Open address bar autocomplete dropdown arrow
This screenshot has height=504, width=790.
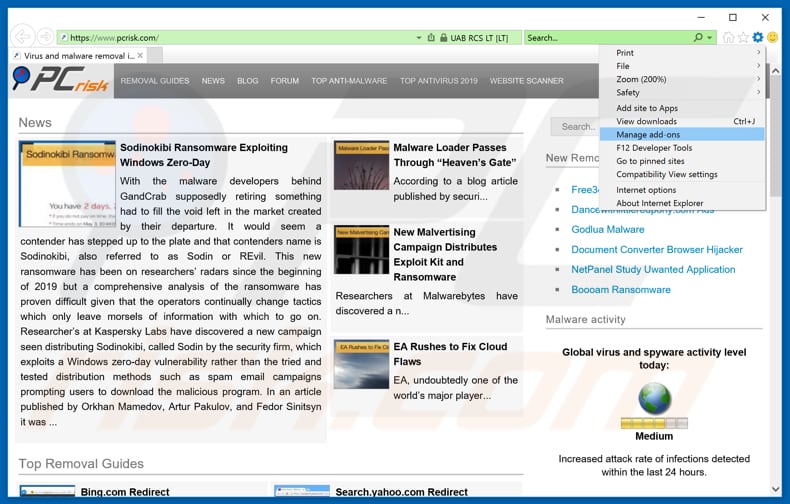419,38
